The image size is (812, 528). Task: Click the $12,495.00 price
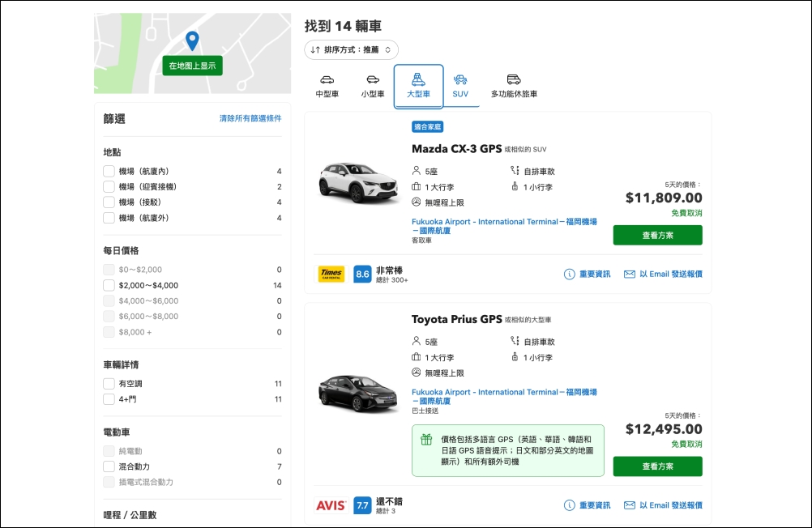tap(664, 429)
